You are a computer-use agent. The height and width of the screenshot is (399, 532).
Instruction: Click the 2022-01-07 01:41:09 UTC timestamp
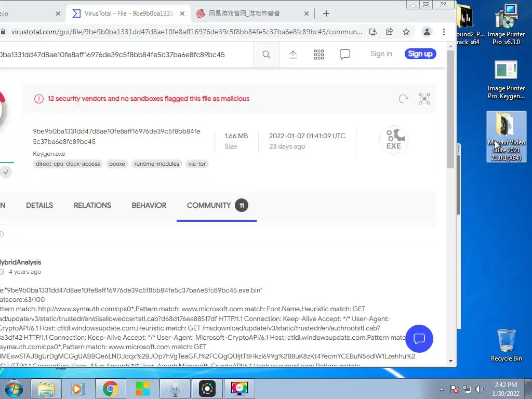click(x=307, y=136)
